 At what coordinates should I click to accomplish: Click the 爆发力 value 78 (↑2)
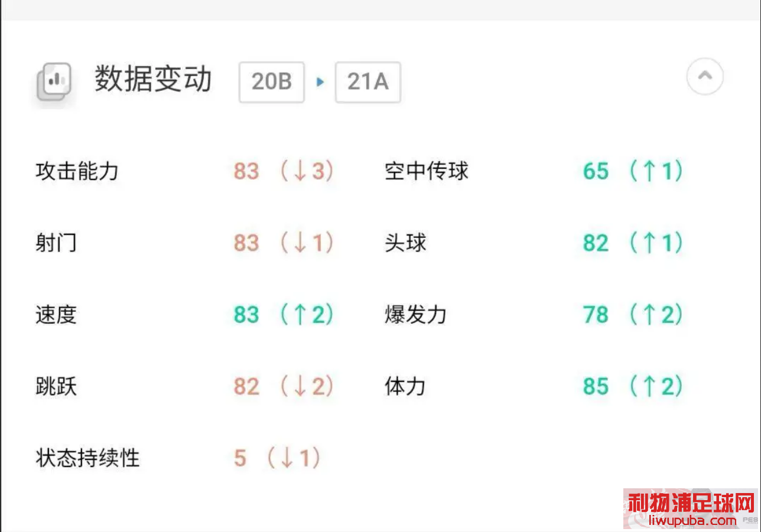(x=633, y=315)
